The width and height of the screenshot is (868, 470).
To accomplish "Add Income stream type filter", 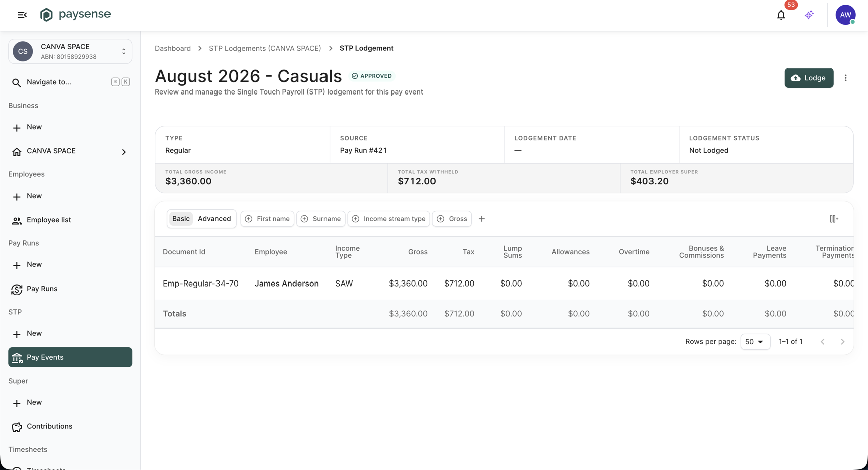I will 389,219.
